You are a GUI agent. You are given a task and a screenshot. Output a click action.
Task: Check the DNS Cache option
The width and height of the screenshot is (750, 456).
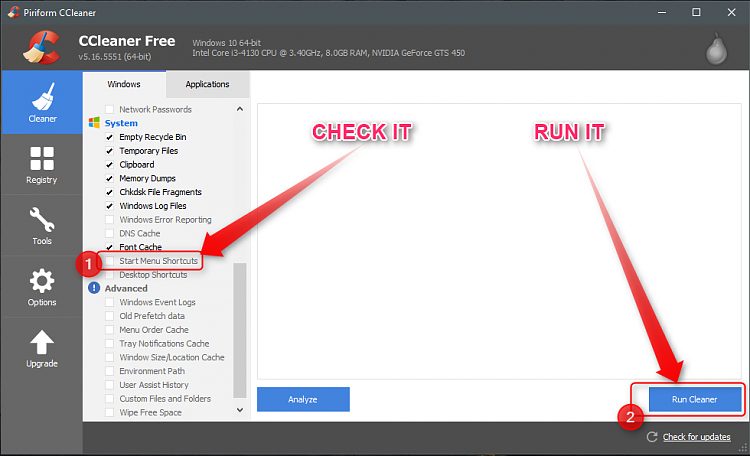point(110,234)
